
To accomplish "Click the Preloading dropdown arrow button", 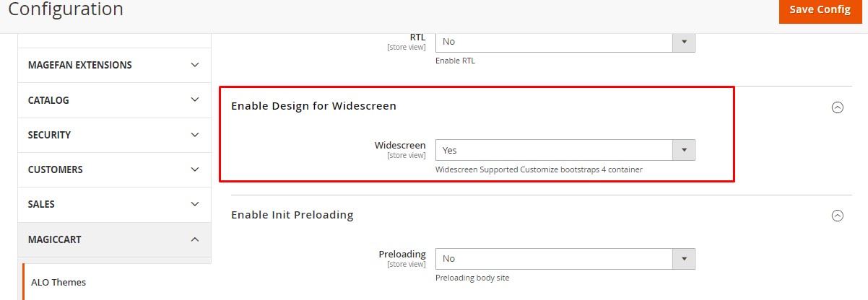I will pos(683,258).
